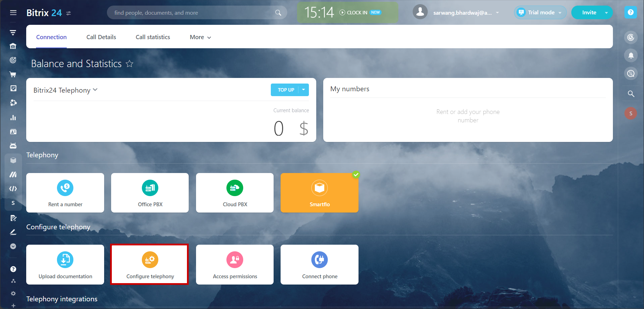
Task: Click the Current balance label
Action: click(291, 110)
